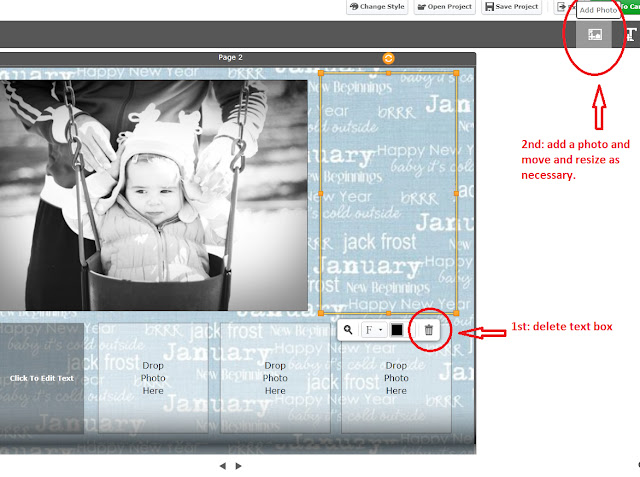The width and height of the screenshot is (640, 477).
Task: Click the Change Style button
Action: pos(377,7)
